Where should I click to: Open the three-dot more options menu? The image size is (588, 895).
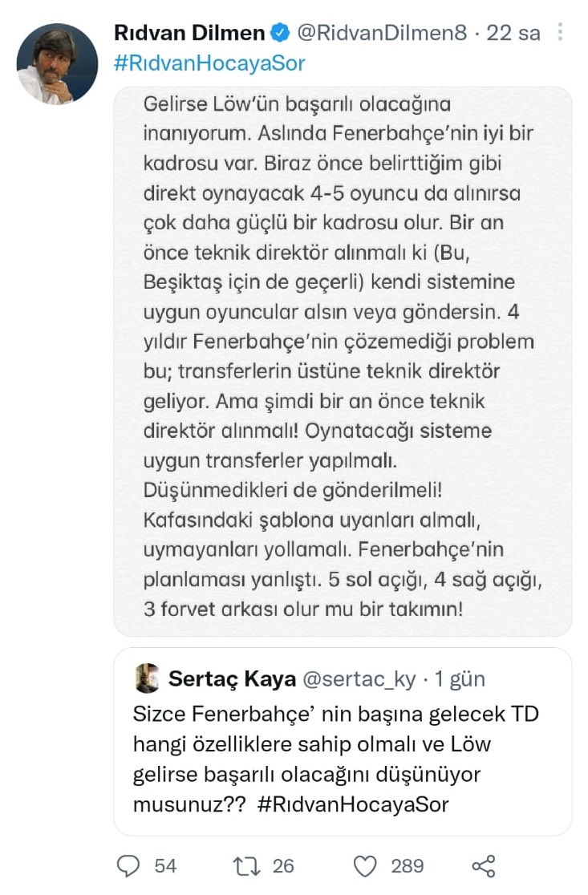click(x=560, y=33)
